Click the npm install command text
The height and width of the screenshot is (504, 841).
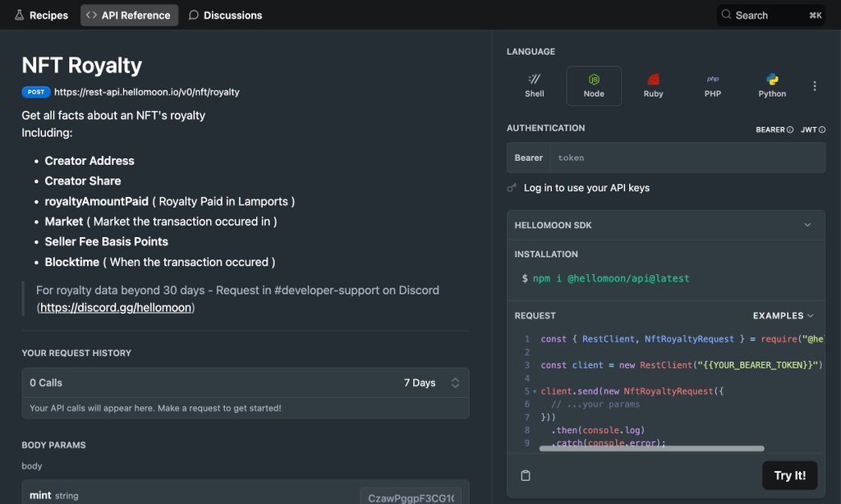coord(611,278)
